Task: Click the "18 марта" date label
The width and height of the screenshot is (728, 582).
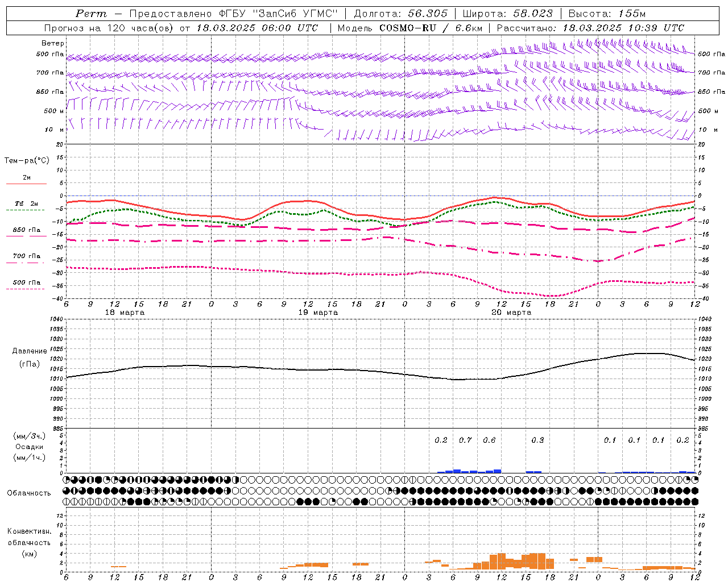Action: 125,313
